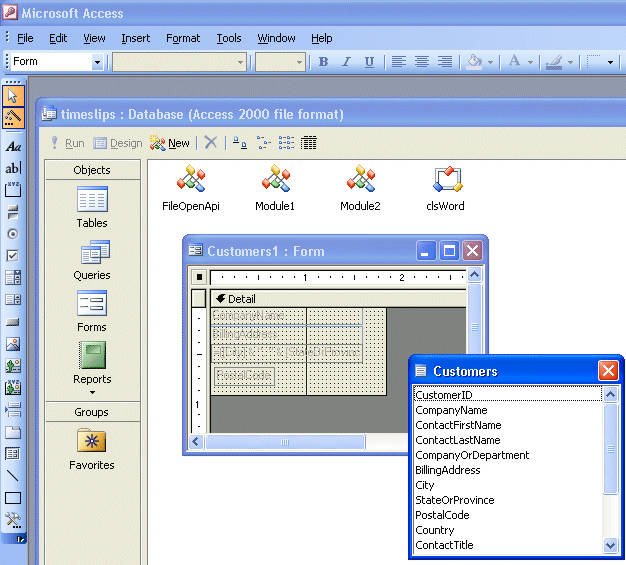Select the Page Break tool
The width and height of the screenshot is (626, 565).
pos(13,409)
